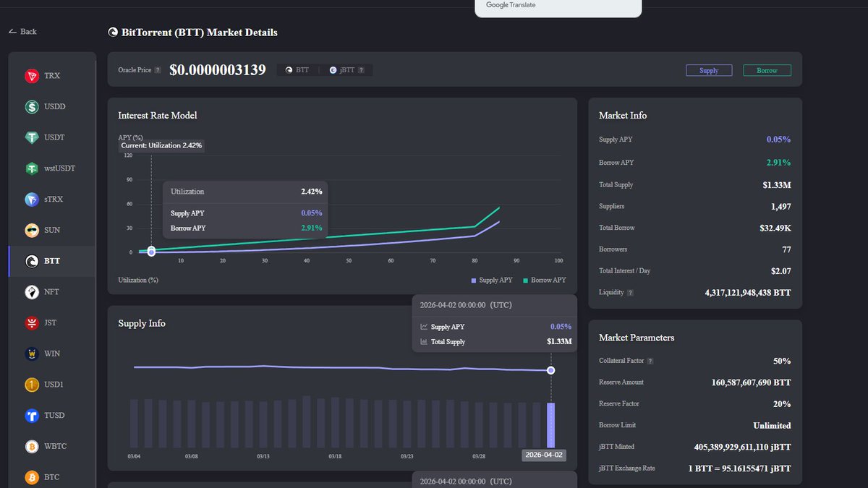Show the Liquidity help tooltip icon
The width and height of the screenshot is (868, 488).
click(630, 293)
